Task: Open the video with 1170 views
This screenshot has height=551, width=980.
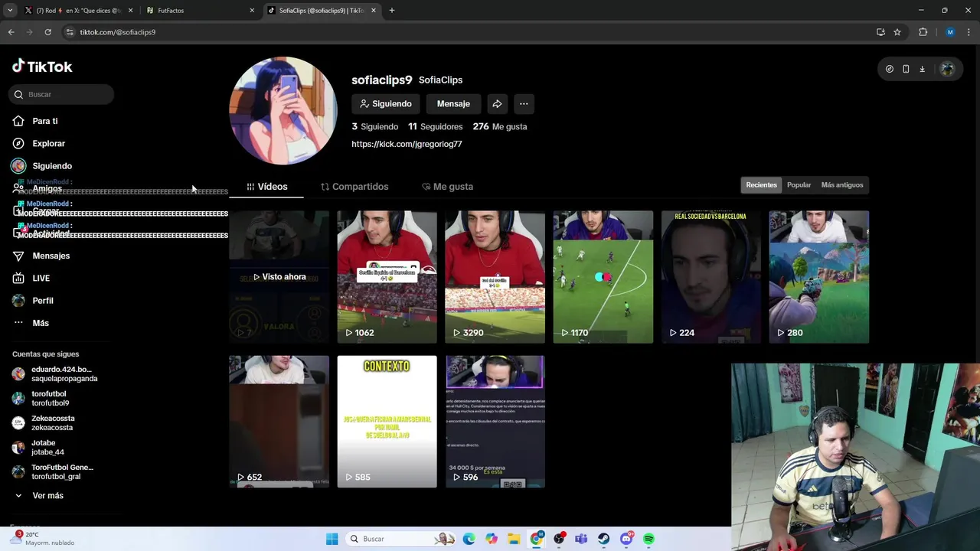Action: click(x=603, y=277)
